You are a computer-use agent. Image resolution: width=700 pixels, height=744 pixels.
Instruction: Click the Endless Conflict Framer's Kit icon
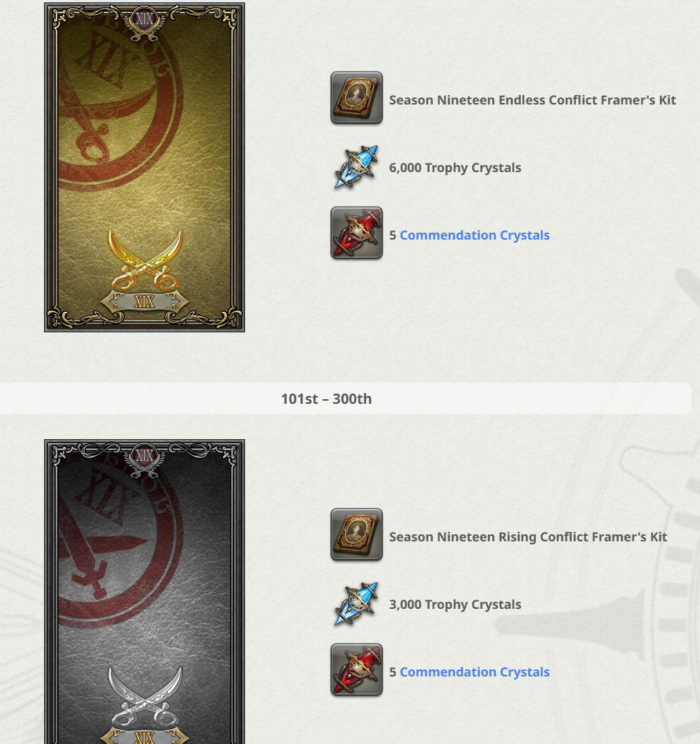(x=357, y=97)
